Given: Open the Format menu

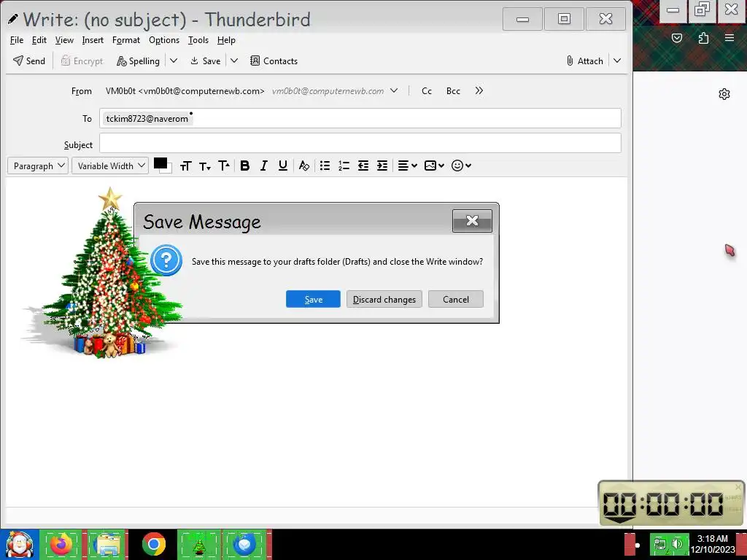Looking at the screenshot, I should [x=126, y=40].
